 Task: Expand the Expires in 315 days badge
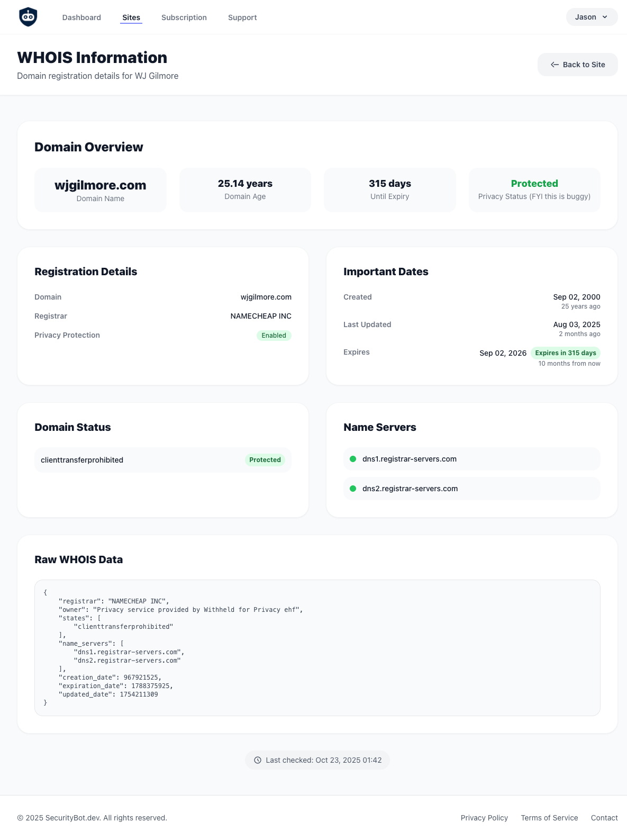[565, 353]
